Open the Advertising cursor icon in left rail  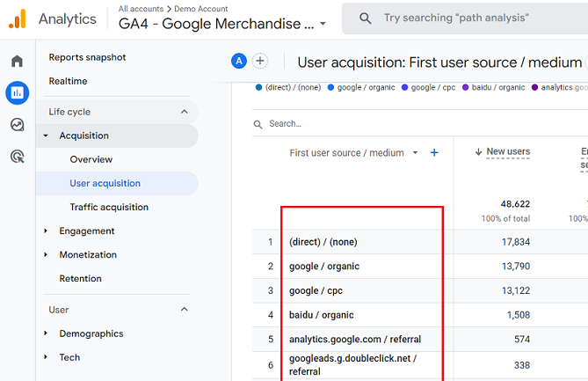(x=18, y=156)
